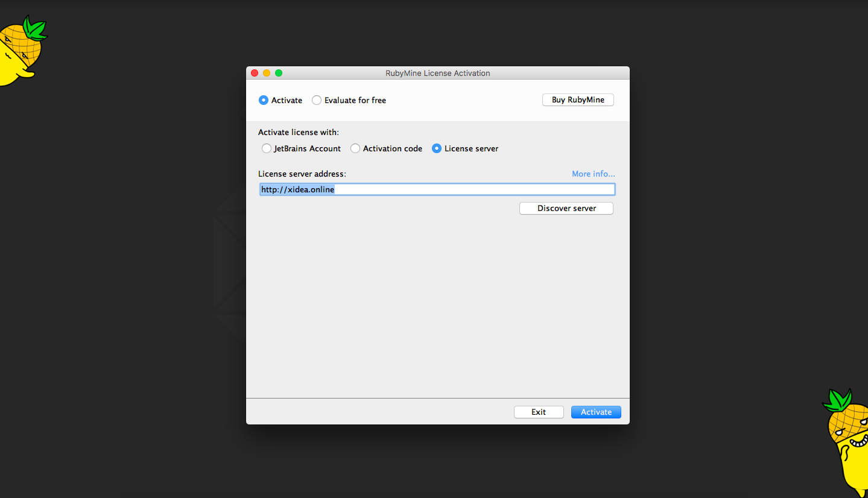Click the 'License server address:' label
Screen dimensions: 868x498
(x=302, y=174)
